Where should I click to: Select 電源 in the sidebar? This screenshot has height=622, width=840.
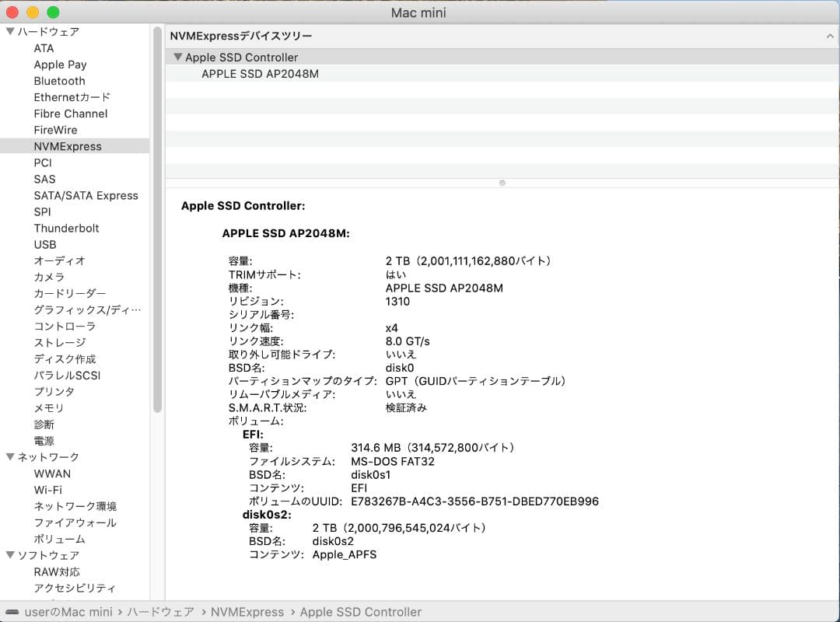pyautogui.click(x=44, y=441)
